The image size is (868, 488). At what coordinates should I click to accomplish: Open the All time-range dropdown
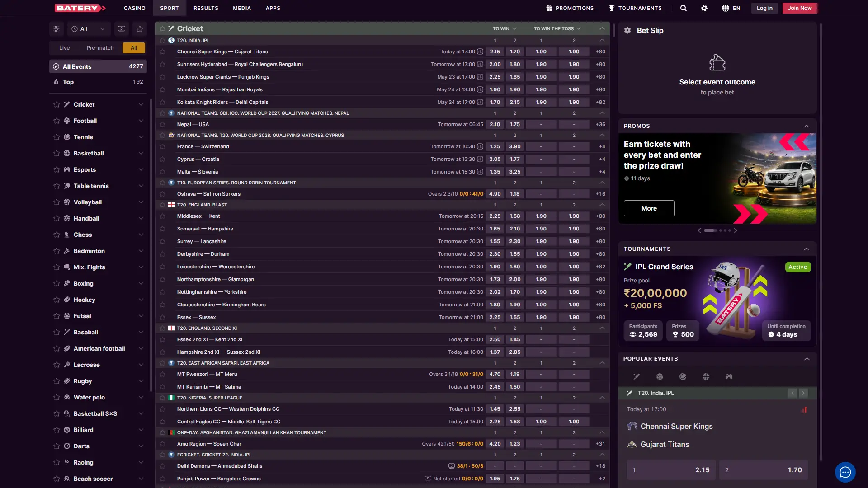pyautogui.click(x=89, y=29)
